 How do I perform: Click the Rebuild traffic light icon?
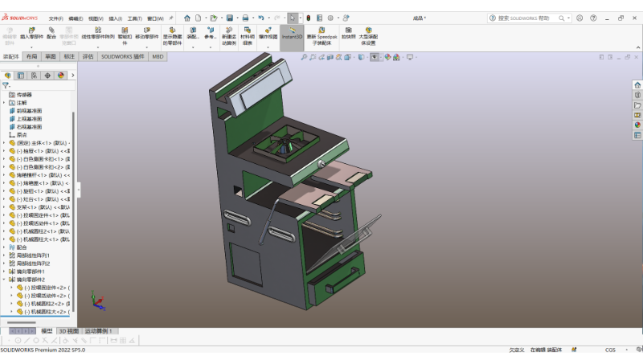coord(309,18)
